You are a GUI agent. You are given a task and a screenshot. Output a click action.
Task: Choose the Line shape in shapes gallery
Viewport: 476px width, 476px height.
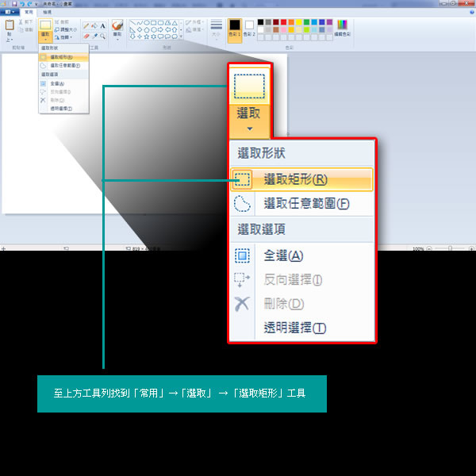coord(132,23)
